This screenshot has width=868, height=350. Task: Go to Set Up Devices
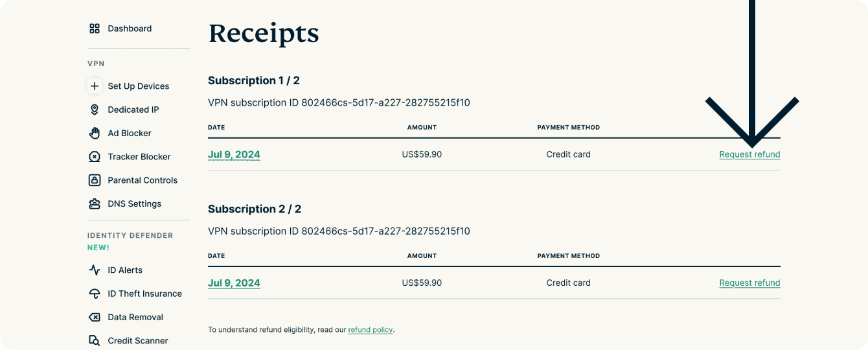click(138, 86)
